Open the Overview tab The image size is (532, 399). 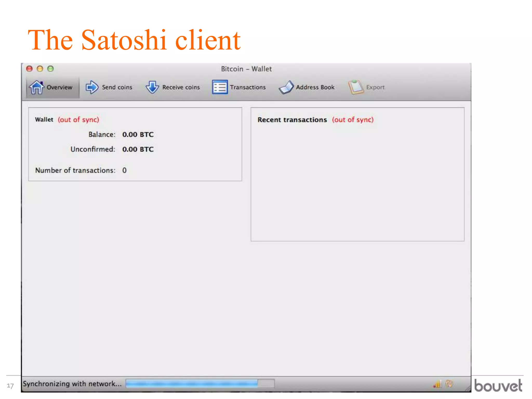click(x=52, y=87)
